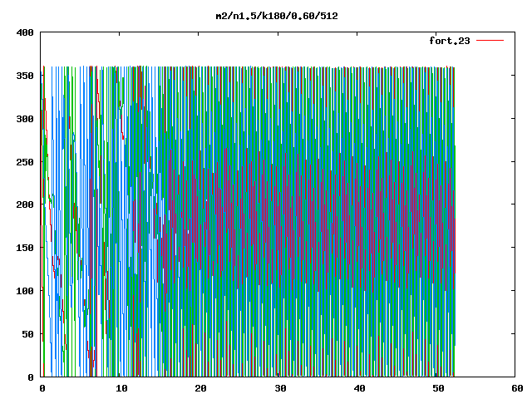Image resolution: width=532 pixels, height=399 pixels.
Task: Click the y-axis label 250
Action: (x=25, y=162)
